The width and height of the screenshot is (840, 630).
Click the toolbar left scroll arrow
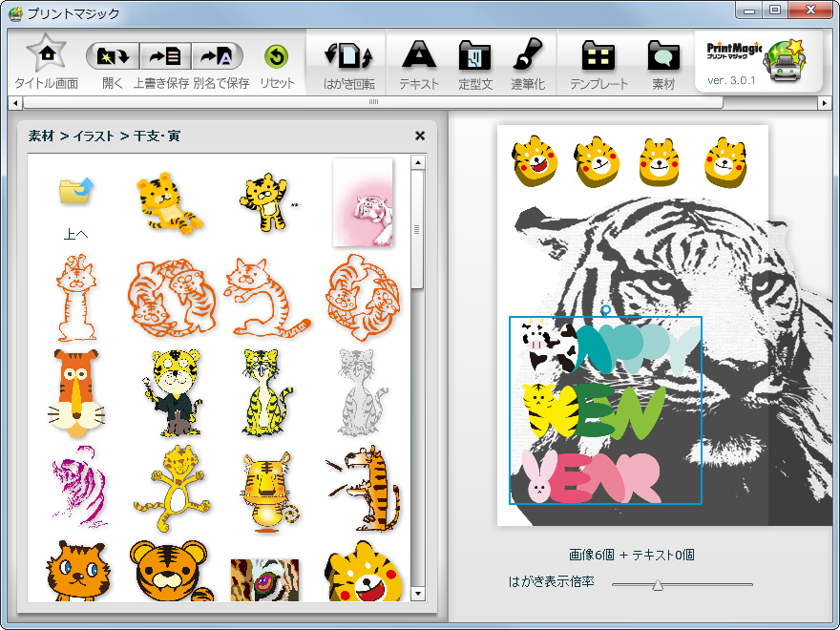(15, 102)
